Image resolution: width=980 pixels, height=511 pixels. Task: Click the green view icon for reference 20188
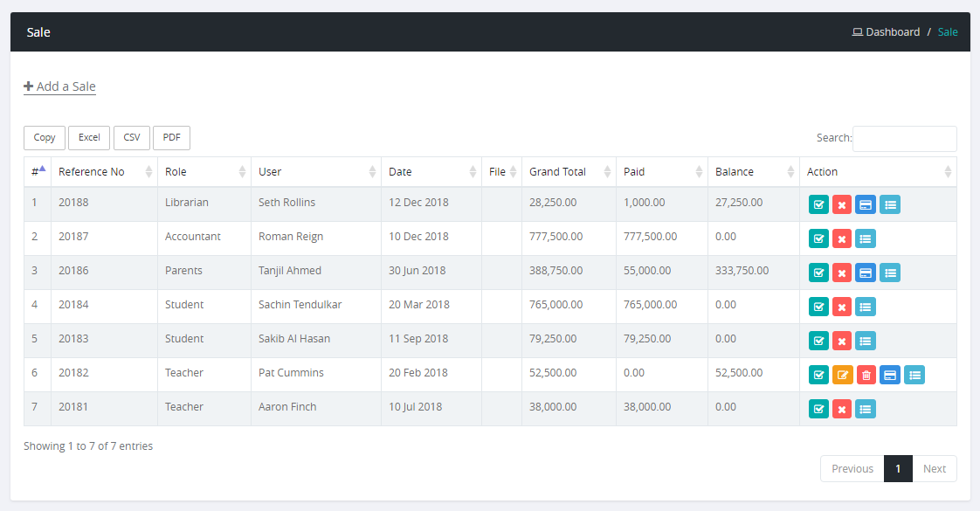818,204
